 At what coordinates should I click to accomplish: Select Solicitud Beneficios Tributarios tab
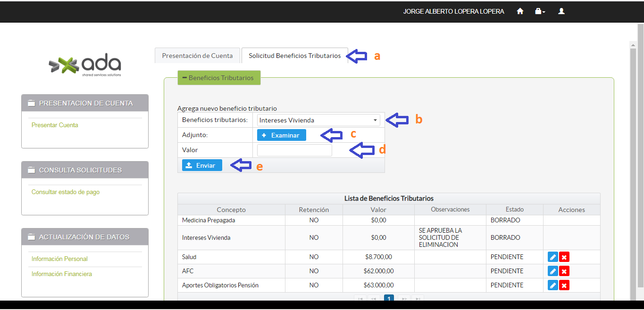[x=294, y=56]
